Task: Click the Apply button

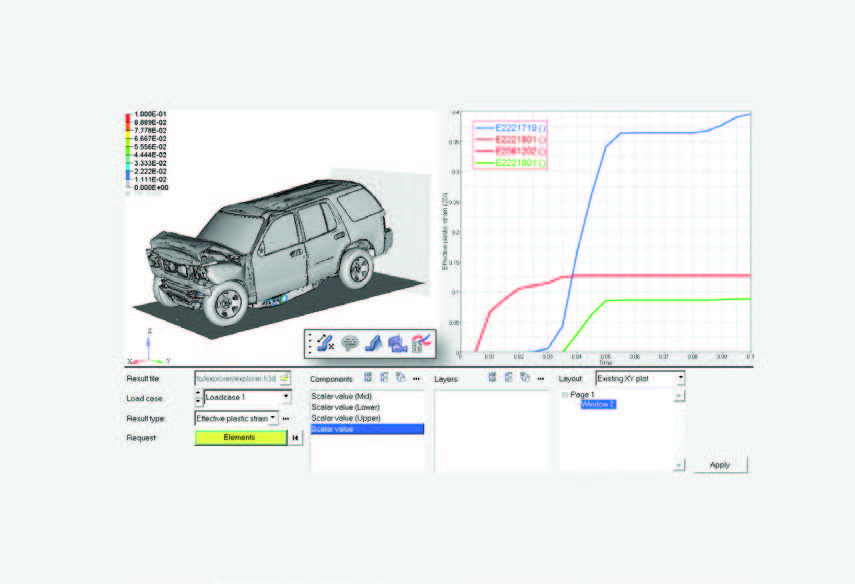Action: 719,466
